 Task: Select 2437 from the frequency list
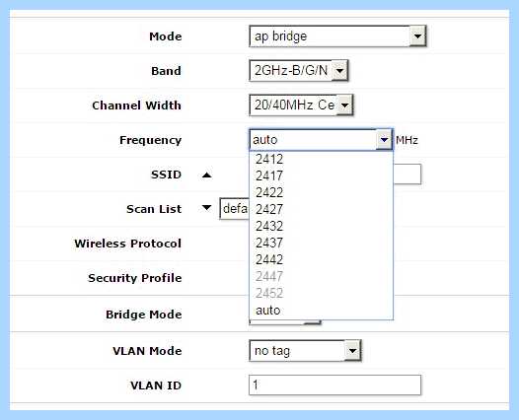[x=321, y=244]
